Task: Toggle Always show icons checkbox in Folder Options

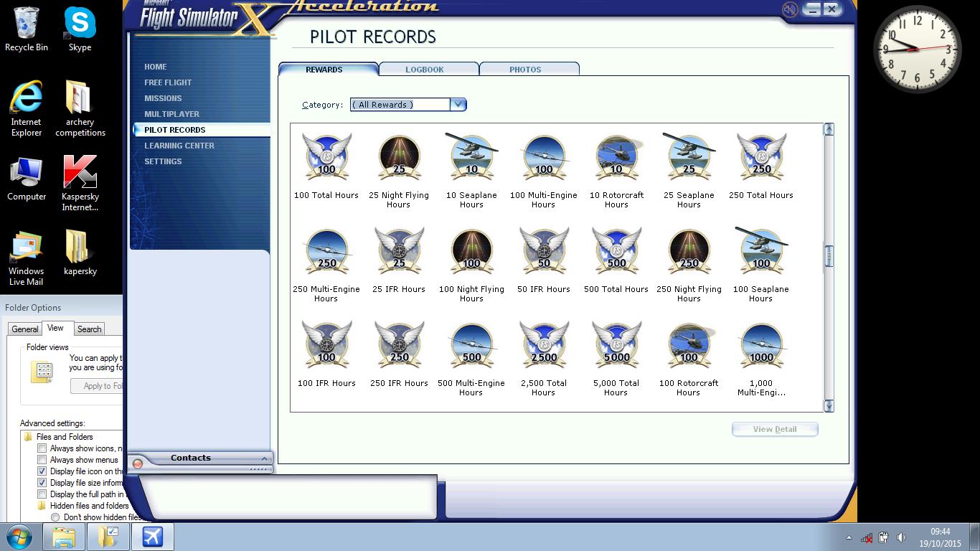Action: tap(42, 448)
